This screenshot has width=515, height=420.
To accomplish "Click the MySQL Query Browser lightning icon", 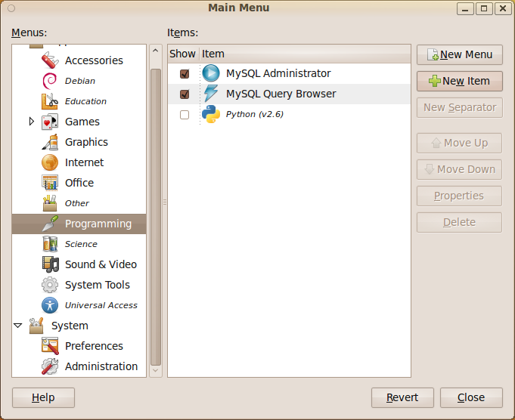I will pos(211,94).
